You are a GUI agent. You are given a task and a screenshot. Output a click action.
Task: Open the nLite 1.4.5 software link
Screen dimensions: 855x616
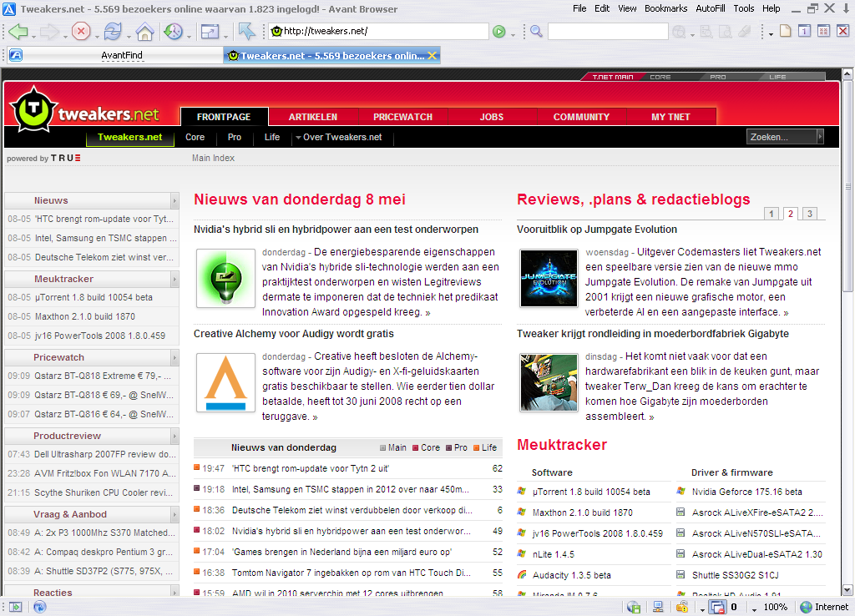pos(554,554)
